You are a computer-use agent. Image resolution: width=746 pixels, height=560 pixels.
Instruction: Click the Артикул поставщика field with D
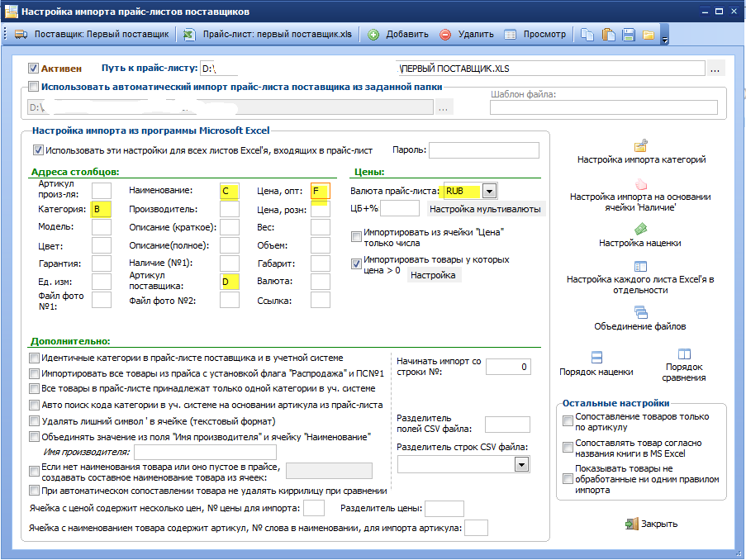pos(230,281)
